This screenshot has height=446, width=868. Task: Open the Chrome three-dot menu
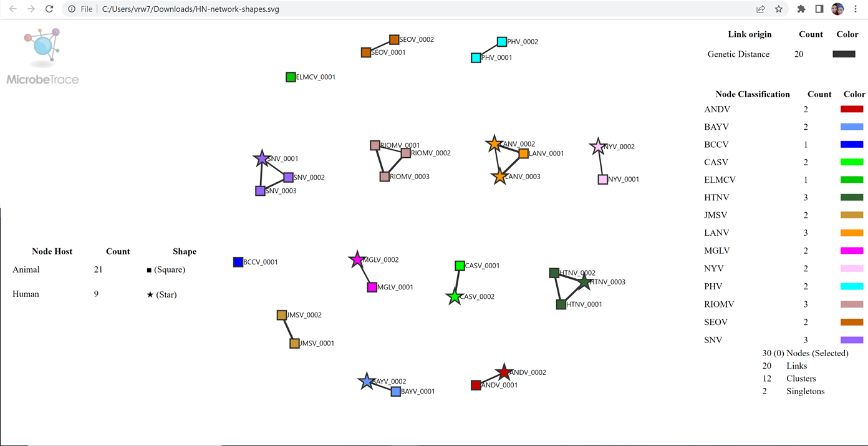856,9
